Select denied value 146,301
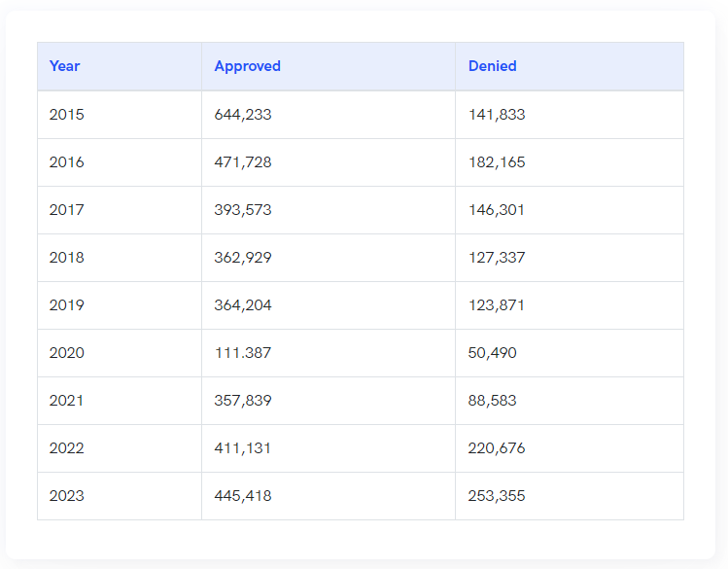The height and width of the screenshot is (569, 728). [497, 210]
